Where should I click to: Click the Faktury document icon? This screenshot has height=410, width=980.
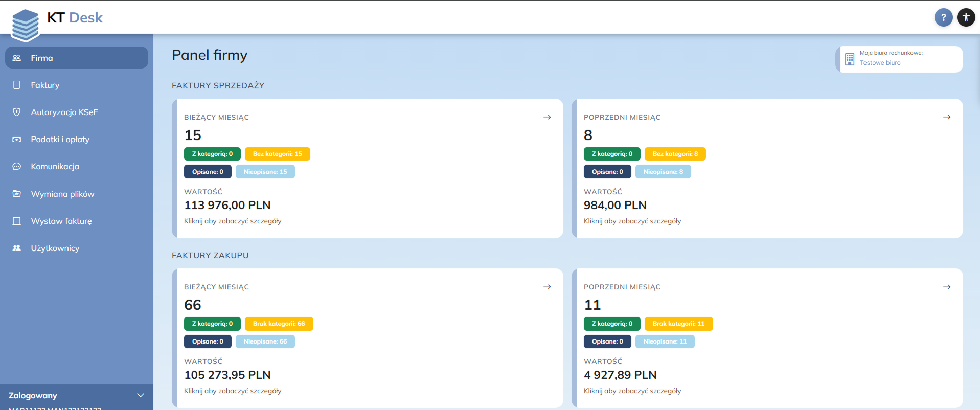(x=17, y=85)
